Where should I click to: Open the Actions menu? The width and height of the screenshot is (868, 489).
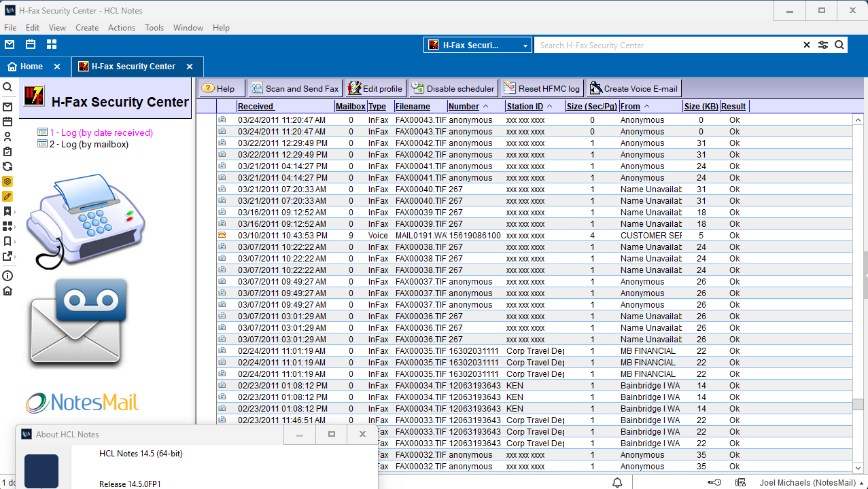[x=122, y=28]
